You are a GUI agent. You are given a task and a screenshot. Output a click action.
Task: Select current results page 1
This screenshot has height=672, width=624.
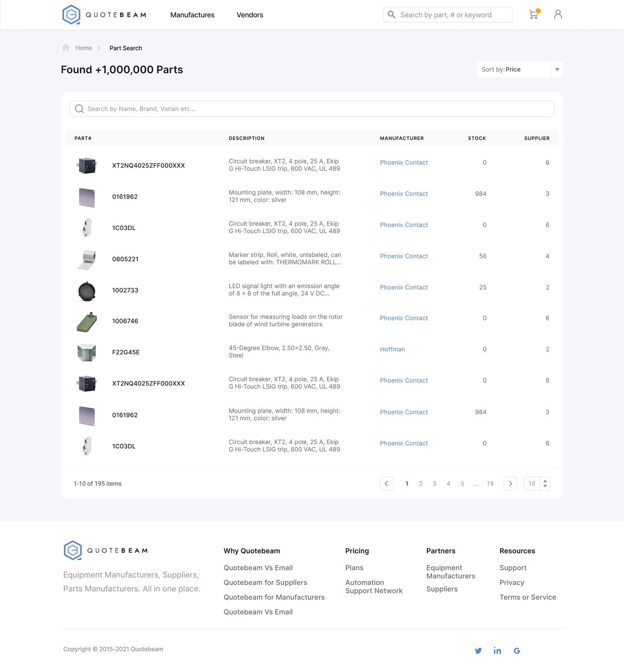tap(407, 483)
